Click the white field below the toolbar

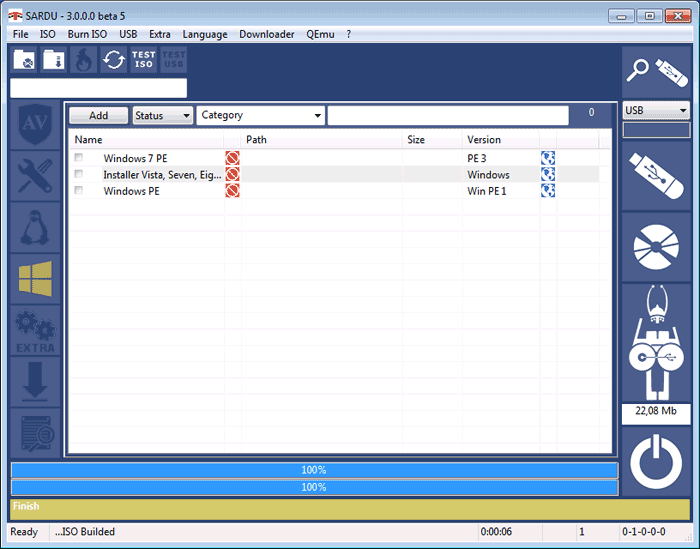click(99, 88)
